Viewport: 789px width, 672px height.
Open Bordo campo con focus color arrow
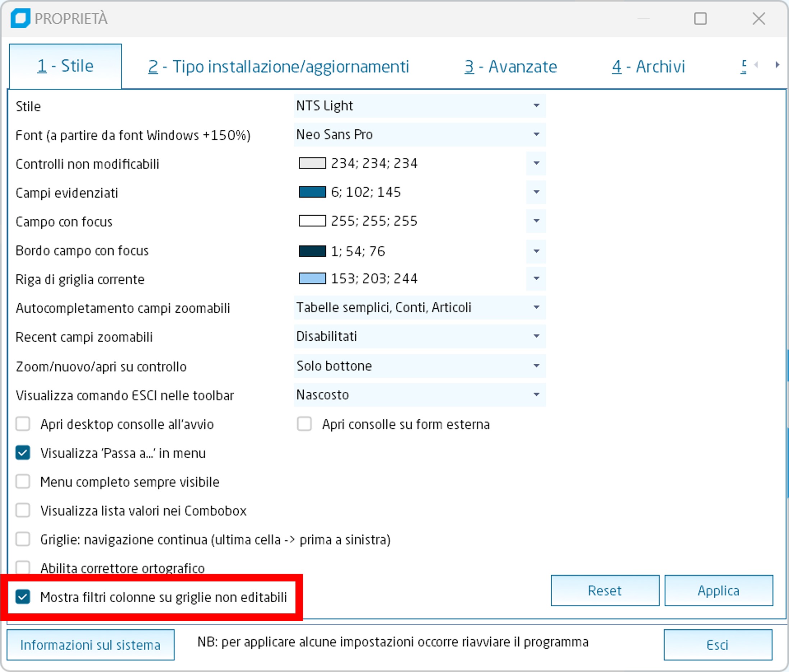tap(536, 251)
